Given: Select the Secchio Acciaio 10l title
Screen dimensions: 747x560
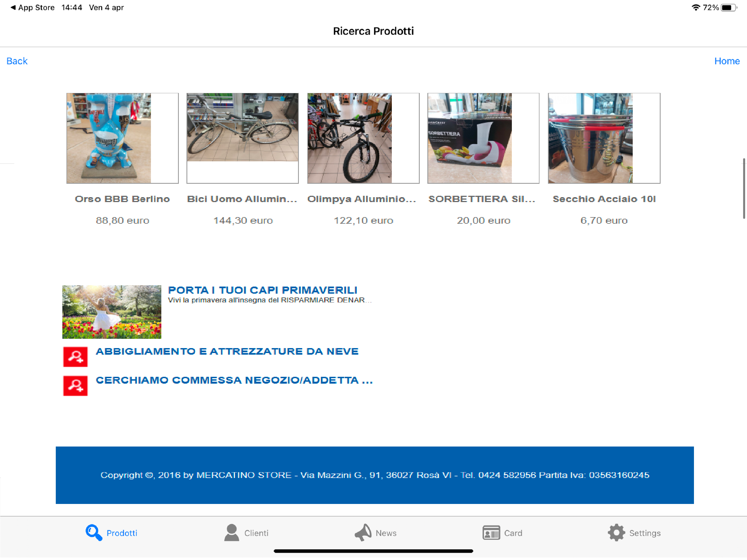Looking at the screenshot, I should [604, 199].
